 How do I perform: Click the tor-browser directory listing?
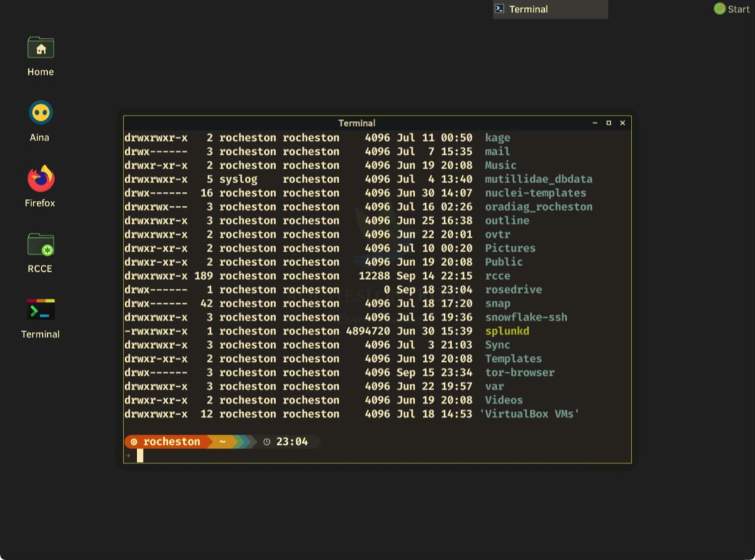tap(520, 372)
